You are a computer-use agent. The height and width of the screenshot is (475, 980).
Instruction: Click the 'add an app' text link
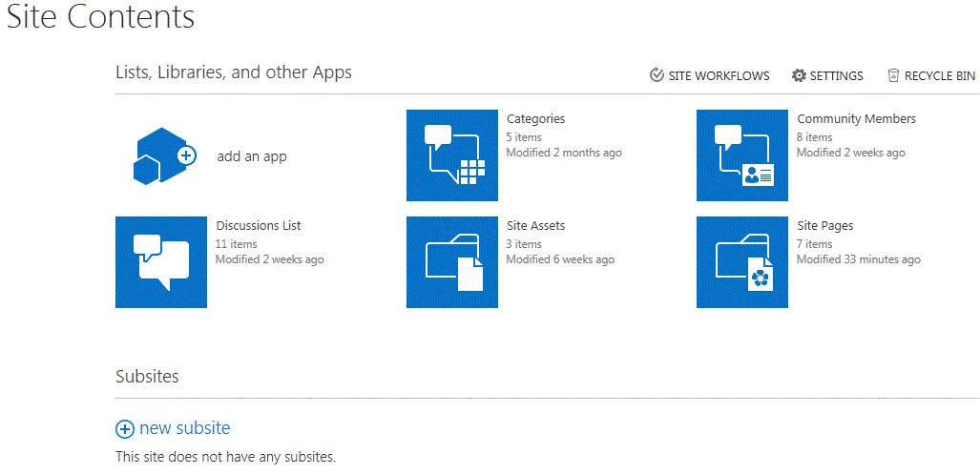pyautogui.click(x=252, y=156)
